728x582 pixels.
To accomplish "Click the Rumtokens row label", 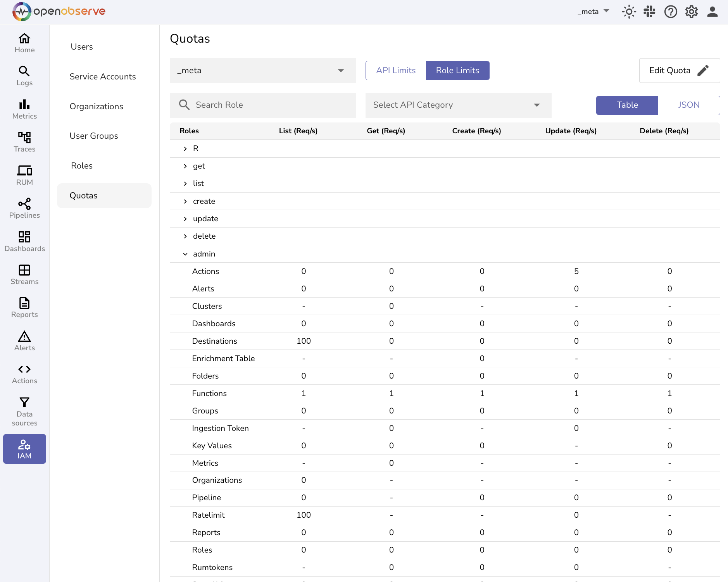I will (x=212, y=567).
